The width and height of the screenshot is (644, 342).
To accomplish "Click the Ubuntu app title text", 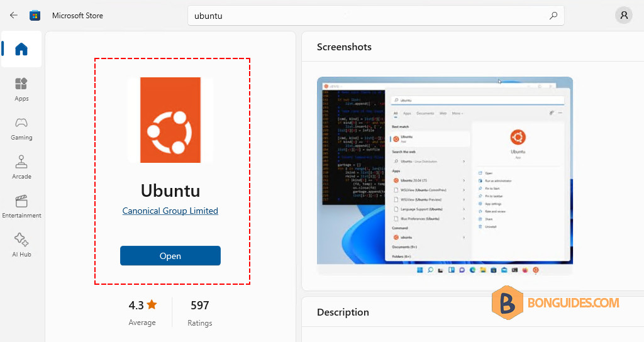I will (x=170, y=190).
